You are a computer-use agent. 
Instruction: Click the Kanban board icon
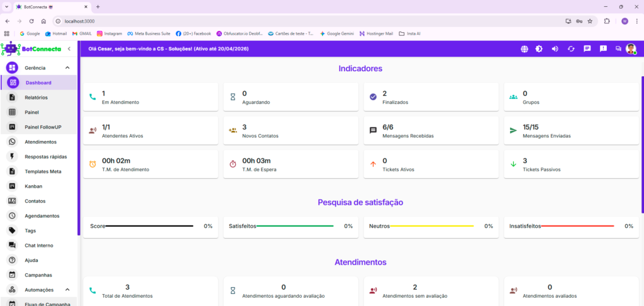13,186
